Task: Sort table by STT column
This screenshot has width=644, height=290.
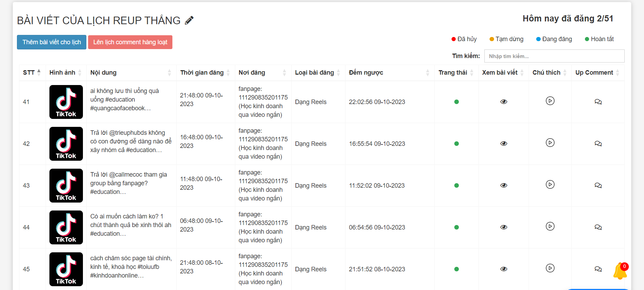Action: coord(32,73)
